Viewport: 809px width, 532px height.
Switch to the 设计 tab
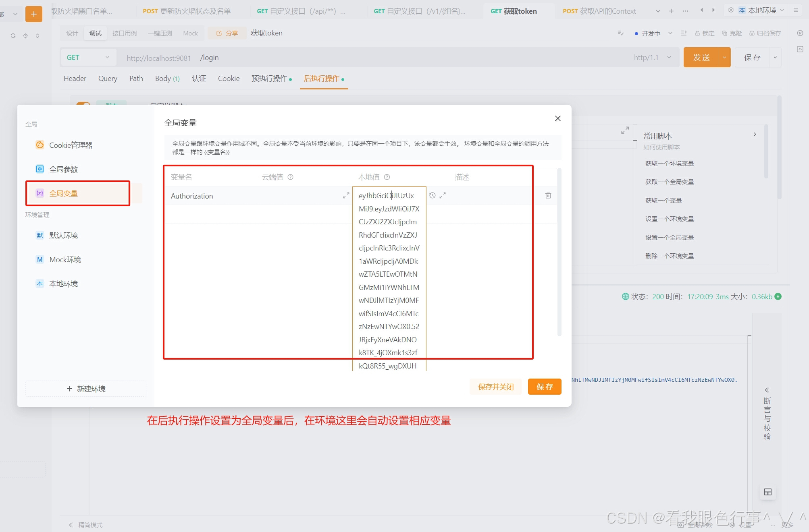(72, 33)
